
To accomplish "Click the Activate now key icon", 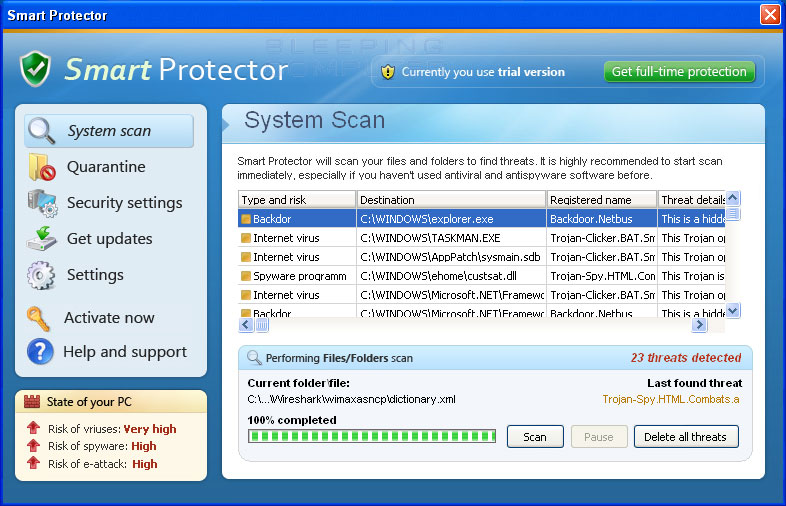I will [x=39, y=318].
